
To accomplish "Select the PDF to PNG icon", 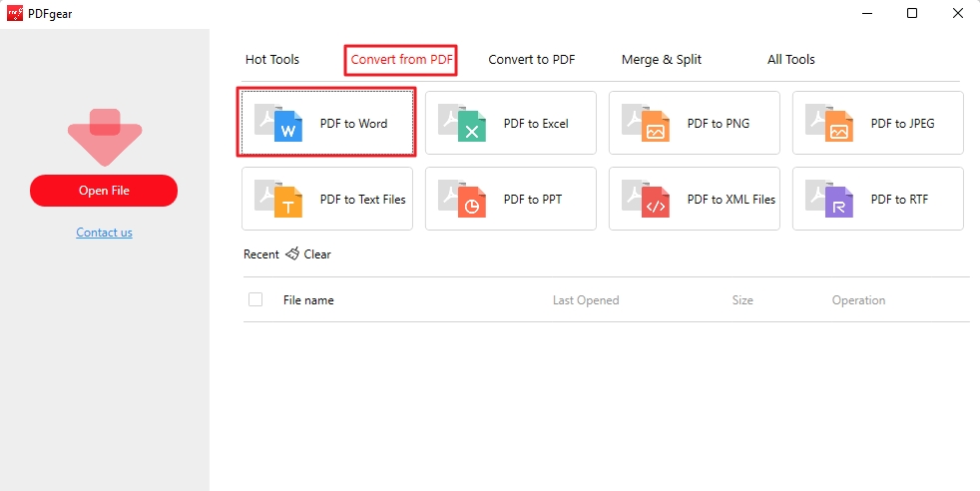I will [x=647, y=123].
